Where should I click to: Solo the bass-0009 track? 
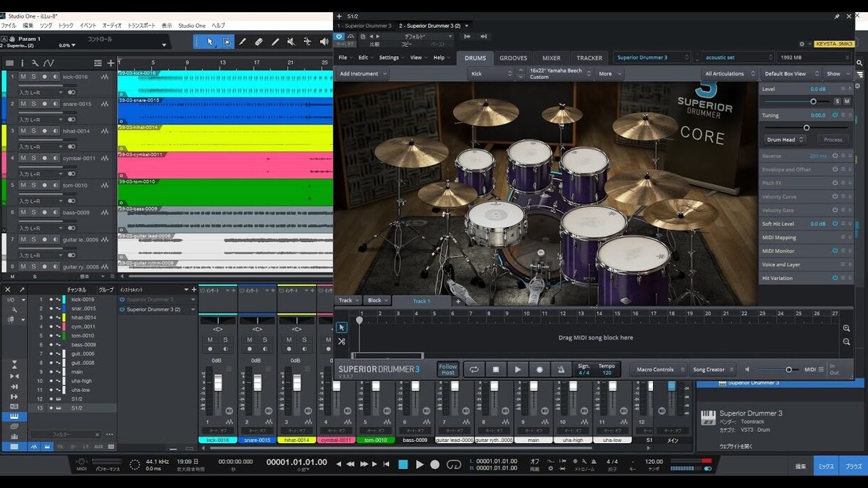[33, 212]
